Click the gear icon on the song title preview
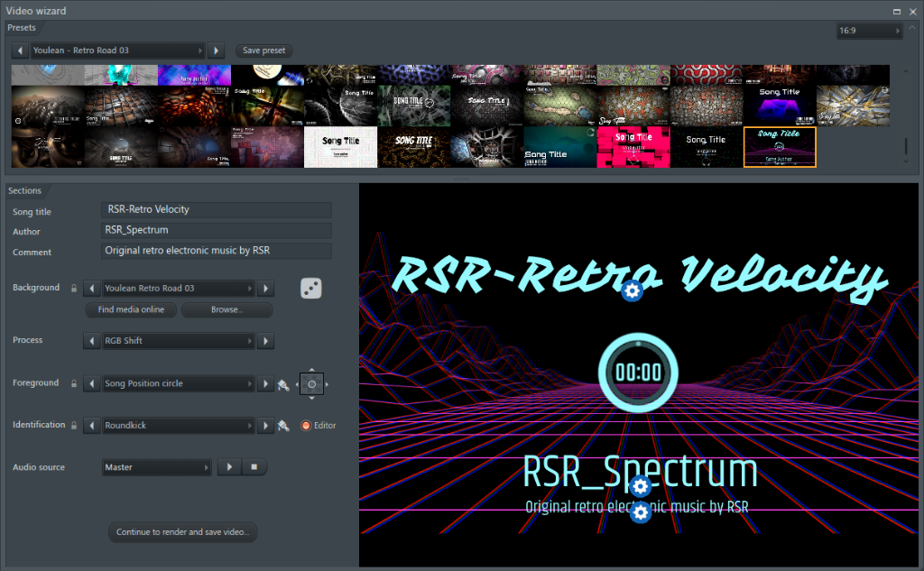This screenshot has width=924, height=571. (632, 290)
